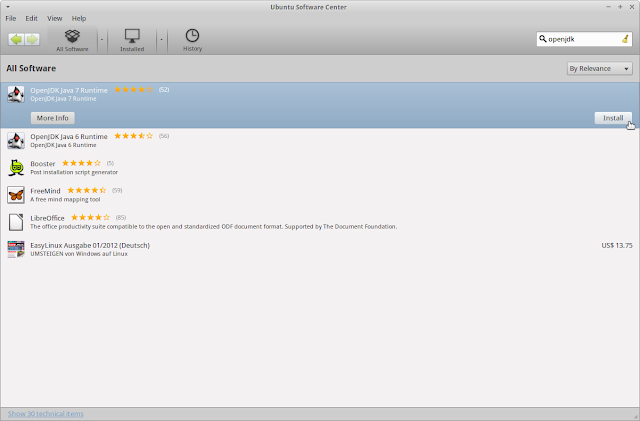Viewport: 640px width, 421px height.
Task: Select the Booster entry title
Action: click(43, 164)
